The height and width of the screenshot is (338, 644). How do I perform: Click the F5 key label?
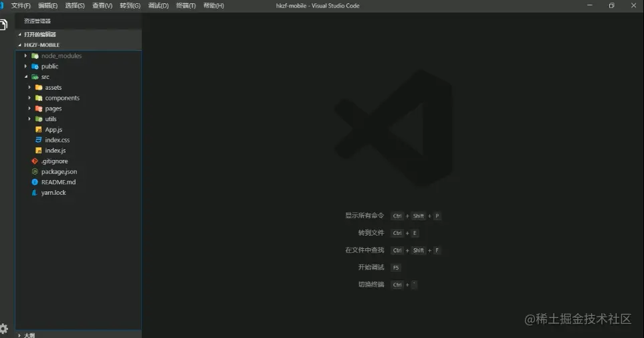click(x=396, y=268)
